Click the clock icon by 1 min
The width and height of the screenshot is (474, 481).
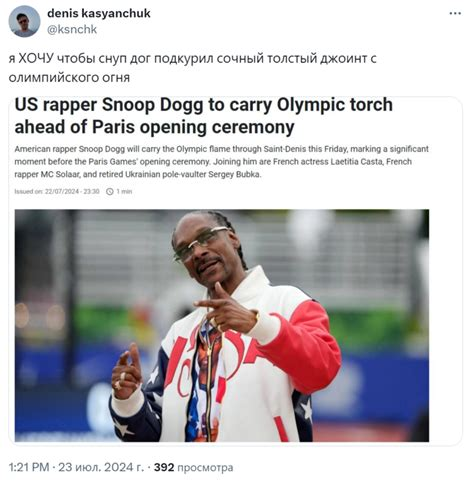coord(110,192)
